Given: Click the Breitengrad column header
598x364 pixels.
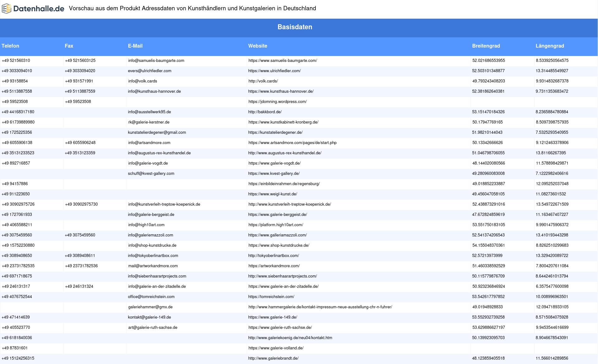Looking at the screenshot, I should click(x=486, y=46).
